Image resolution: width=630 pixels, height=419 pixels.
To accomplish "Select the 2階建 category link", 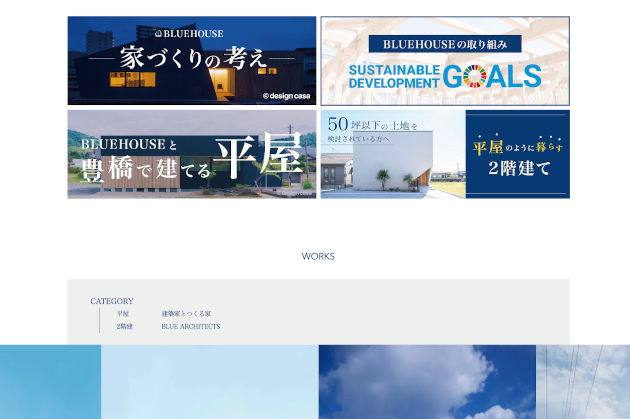I will point(125,327).
